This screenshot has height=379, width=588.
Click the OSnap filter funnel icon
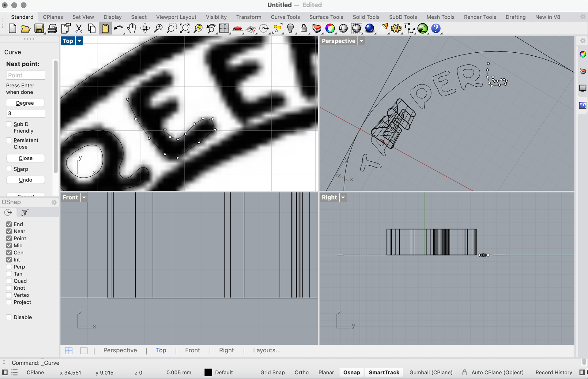(x=25, y=212)
